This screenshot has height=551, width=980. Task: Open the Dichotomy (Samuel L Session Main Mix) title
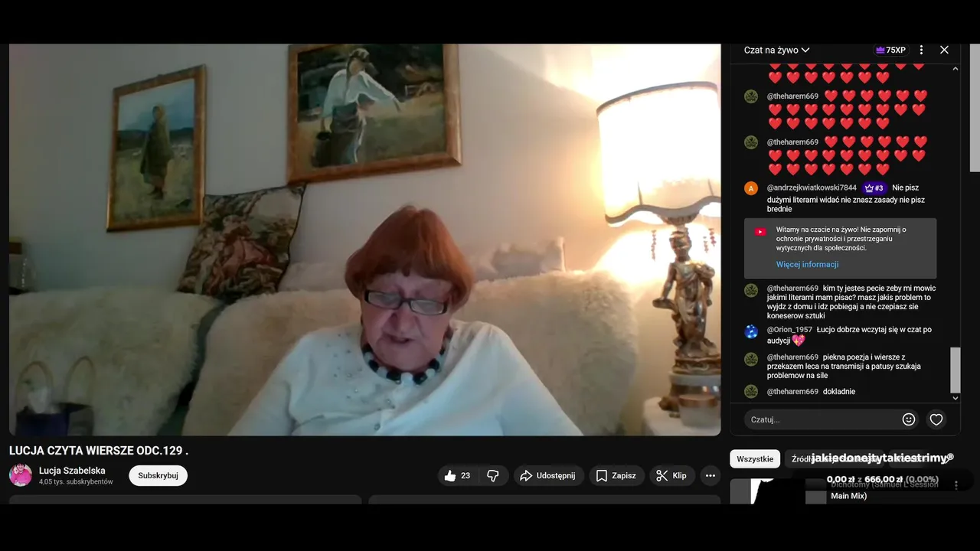pyautogui.click(x=884, y=490)
